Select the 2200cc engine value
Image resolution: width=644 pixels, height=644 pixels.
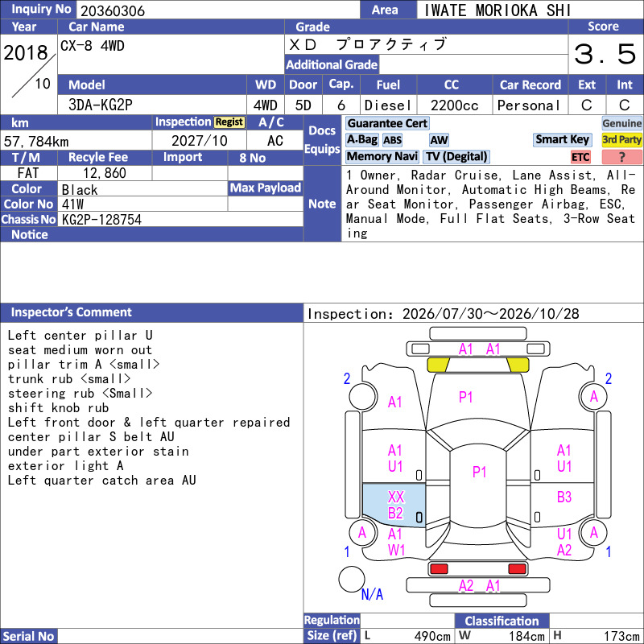454,105
